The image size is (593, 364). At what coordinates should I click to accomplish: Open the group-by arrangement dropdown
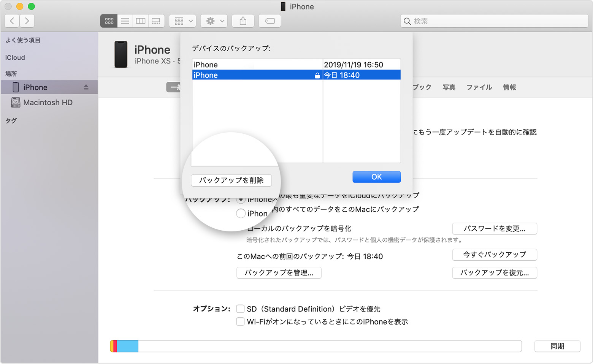(183, 21)
